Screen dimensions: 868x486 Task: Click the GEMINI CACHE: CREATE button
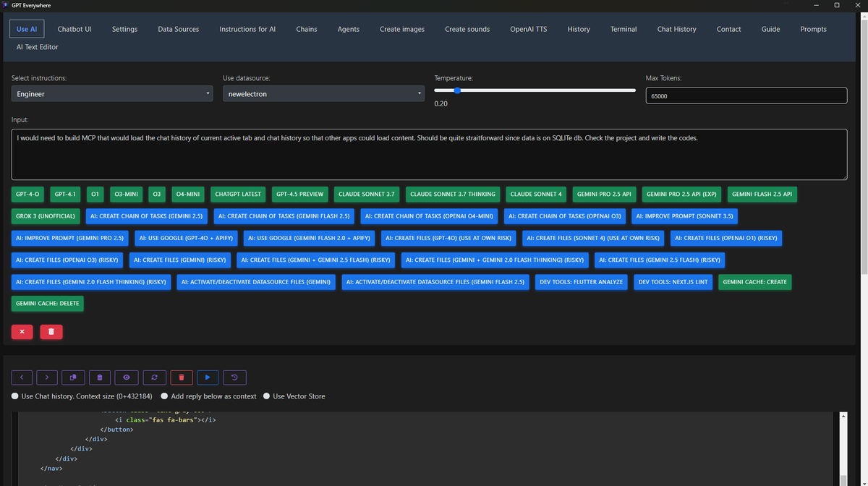coord(755,281)
